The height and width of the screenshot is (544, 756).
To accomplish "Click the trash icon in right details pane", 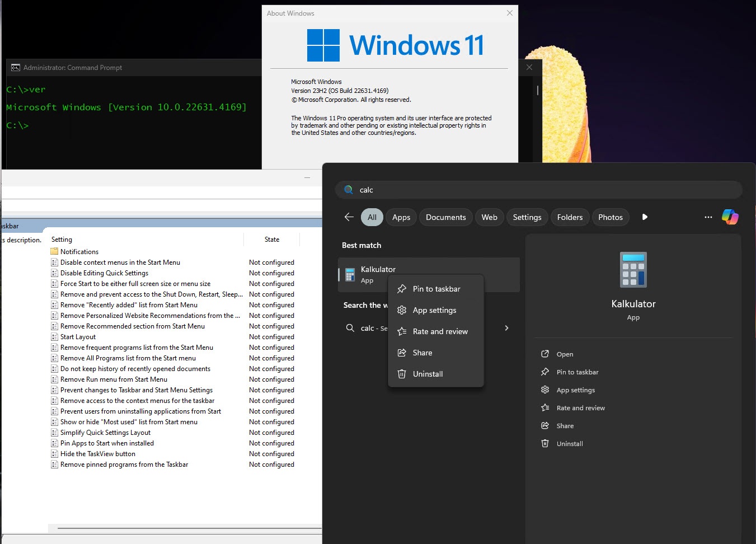I will pos(545,443).
